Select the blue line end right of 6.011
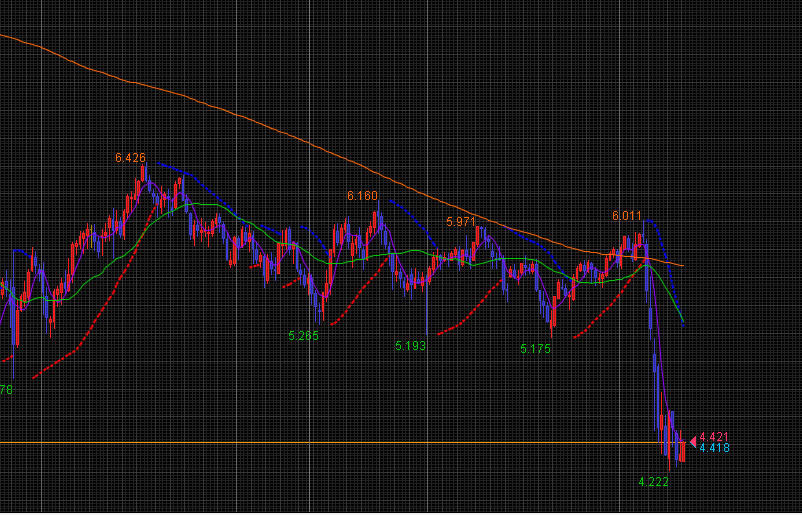Image resolution: width=802 pixels, height=515 pixels. pyautogui.click(x=683, y=322)
